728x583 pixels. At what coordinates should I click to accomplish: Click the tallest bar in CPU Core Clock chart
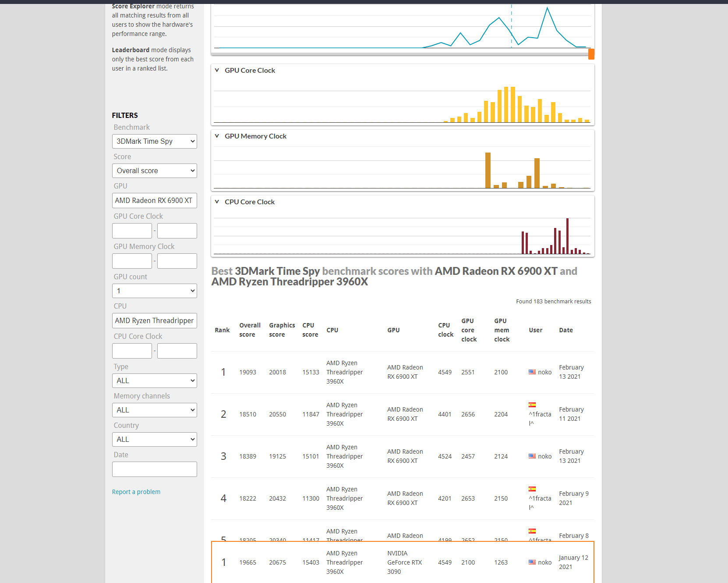(x=567, y=236)
